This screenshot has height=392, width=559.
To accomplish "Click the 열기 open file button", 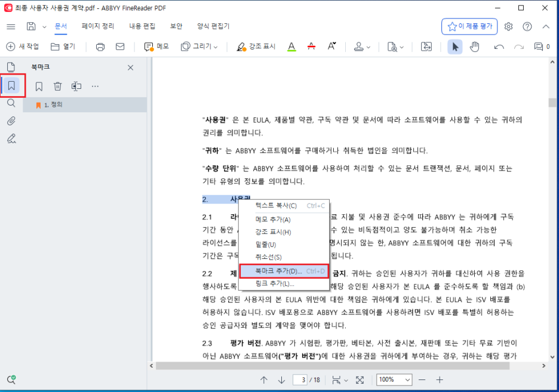I will pyautogui.click(x=63, y=47).
